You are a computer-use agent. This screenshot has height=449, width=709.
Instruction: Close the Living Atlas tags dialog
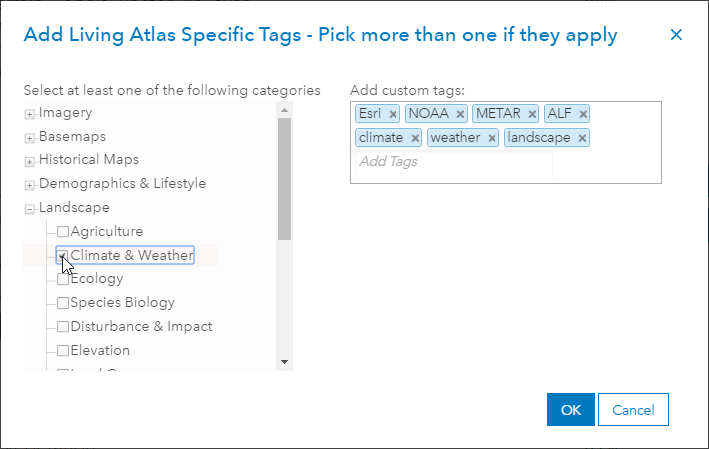(676, 35)
